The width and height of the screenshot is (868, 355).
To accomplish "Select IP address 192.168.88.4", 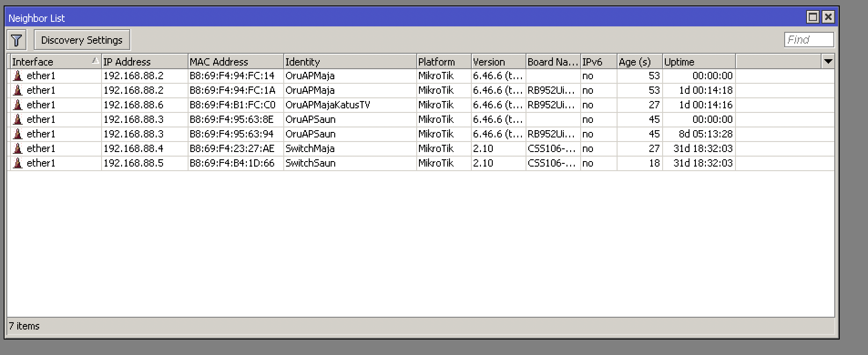I will coord(133,148).
